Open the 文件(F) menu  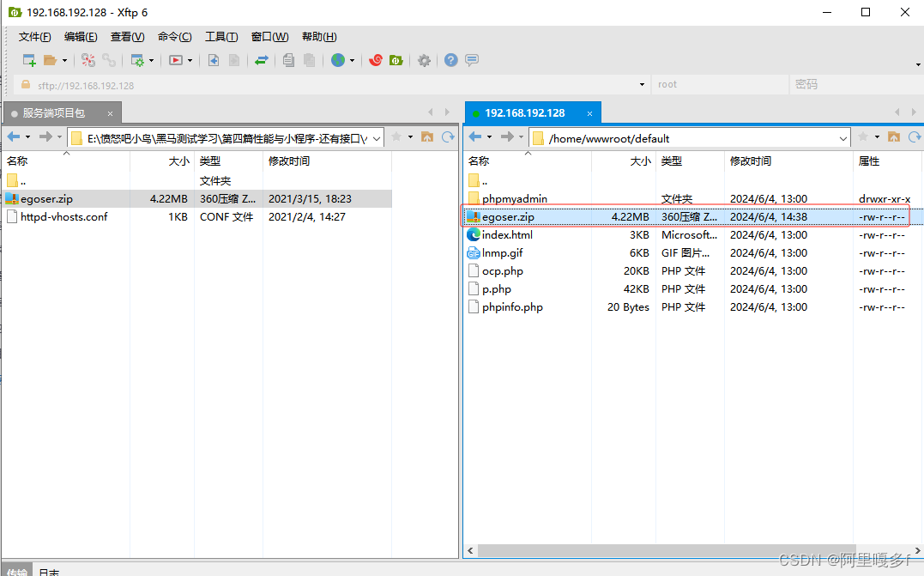coord(34,37)
